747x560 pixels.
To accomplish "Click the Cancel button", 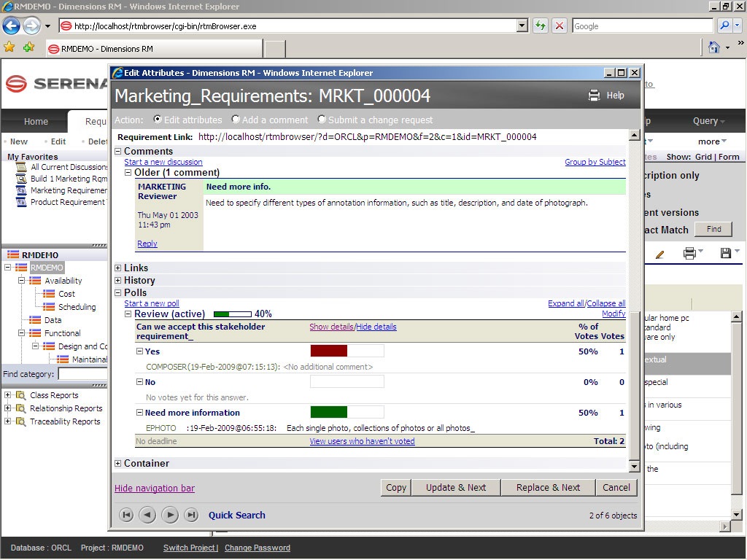I will coord(616,488).
